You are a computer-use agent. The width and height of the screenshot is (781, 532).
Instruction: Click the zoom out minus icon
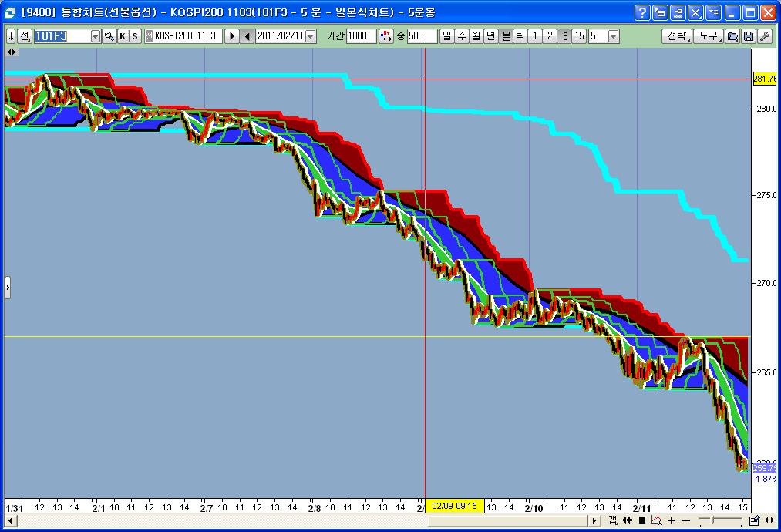coord(686,520)
